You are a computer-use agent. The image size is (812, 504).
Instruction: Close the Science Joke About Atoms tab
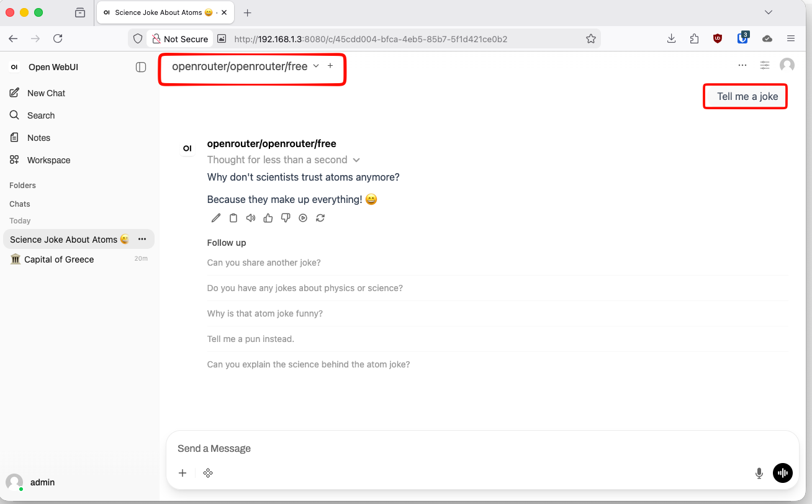(x=223, y=12)
